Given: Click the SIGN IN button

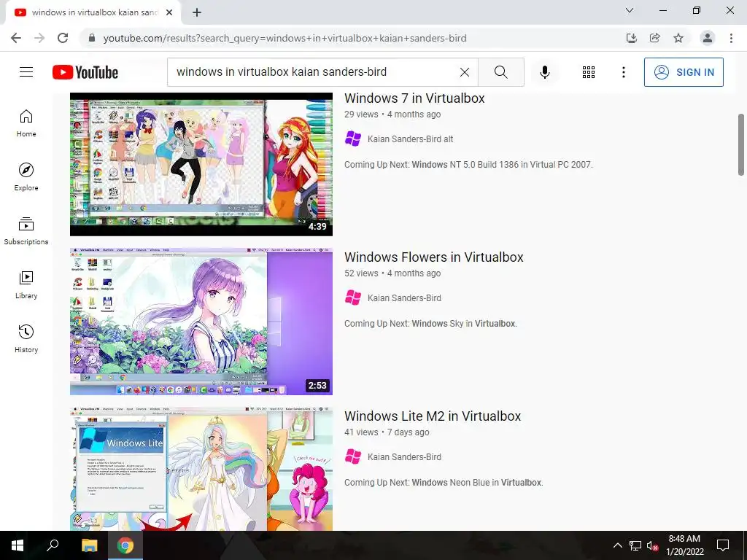Looking at the screenshot, I should 684,72.
